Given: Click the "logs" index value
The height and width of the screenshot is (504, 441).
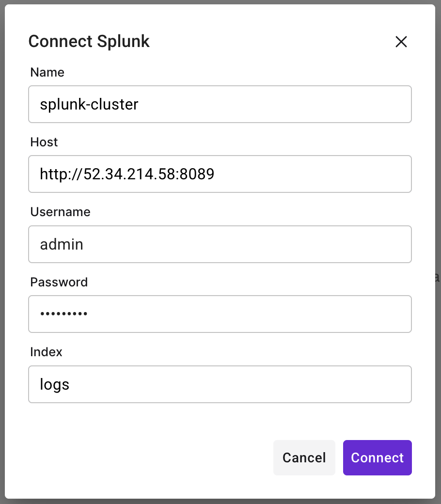Looking at the screenshot, I should tap(55, 384).
